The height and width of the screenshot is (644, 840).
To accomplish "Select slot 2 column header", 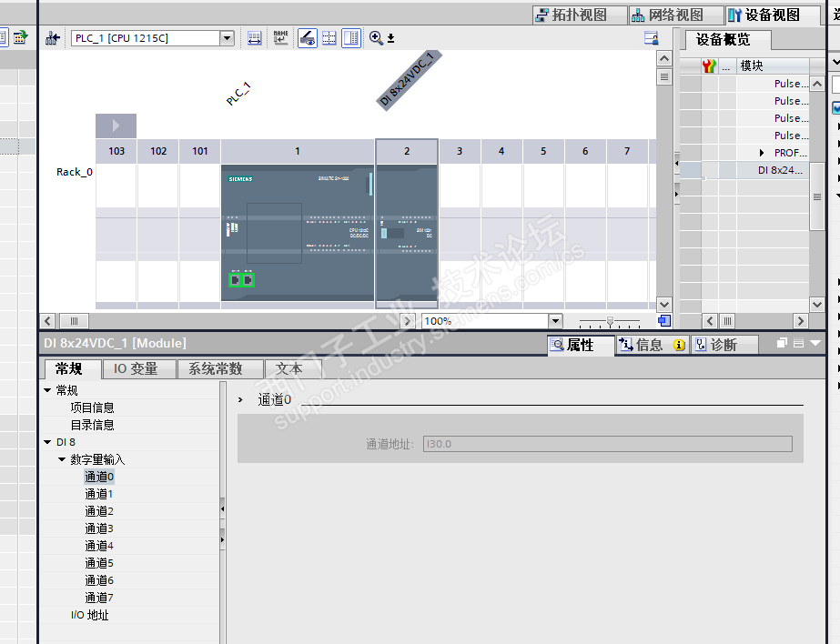I will click(407, 152).
